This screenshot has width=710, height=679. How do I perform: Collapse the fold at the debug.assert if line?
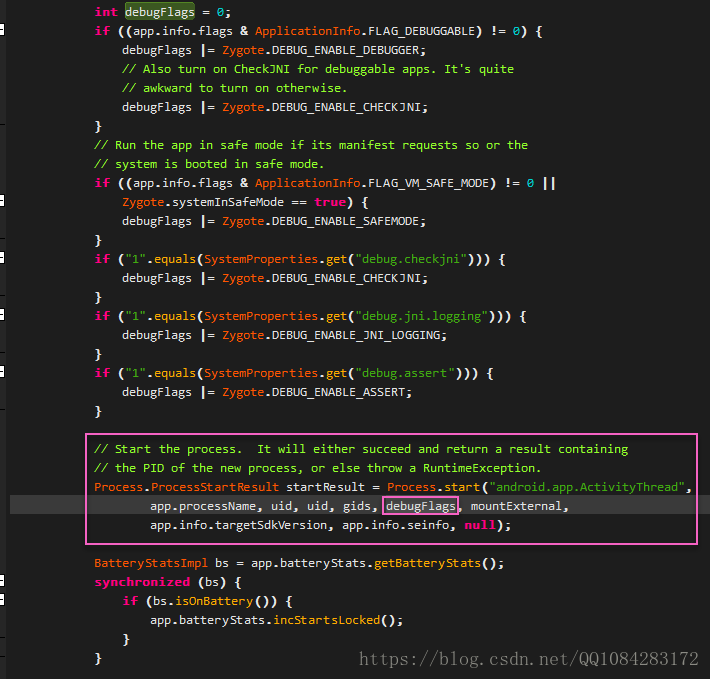pos(2,373)
